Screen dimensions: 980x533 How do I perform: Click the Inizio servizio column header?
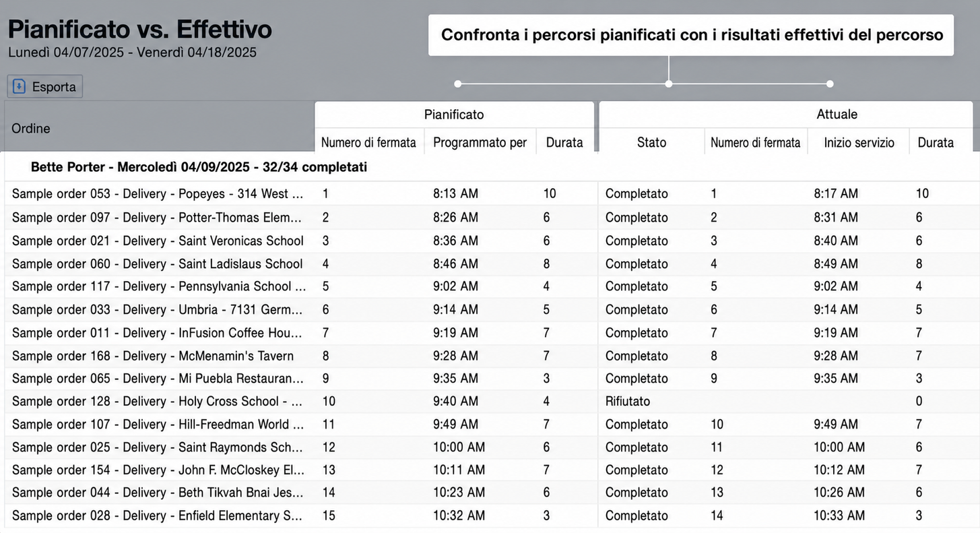pos(859,142)
